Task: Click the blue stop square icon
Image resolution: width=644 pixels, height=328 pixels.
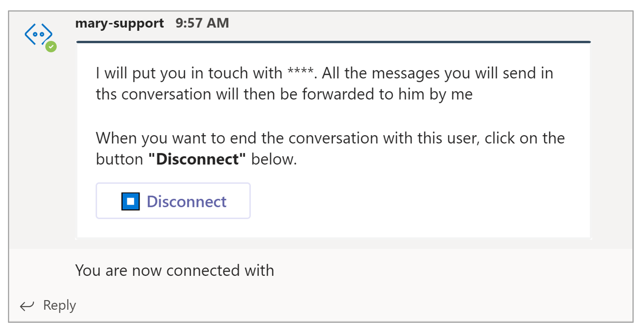Action: (x=130, y=201)
